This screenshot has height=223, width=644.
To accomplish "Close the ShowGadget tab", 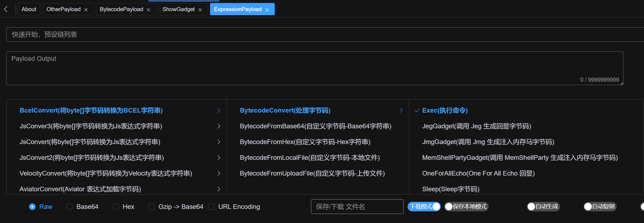I will pyautogui.click(x=200, y=10).
